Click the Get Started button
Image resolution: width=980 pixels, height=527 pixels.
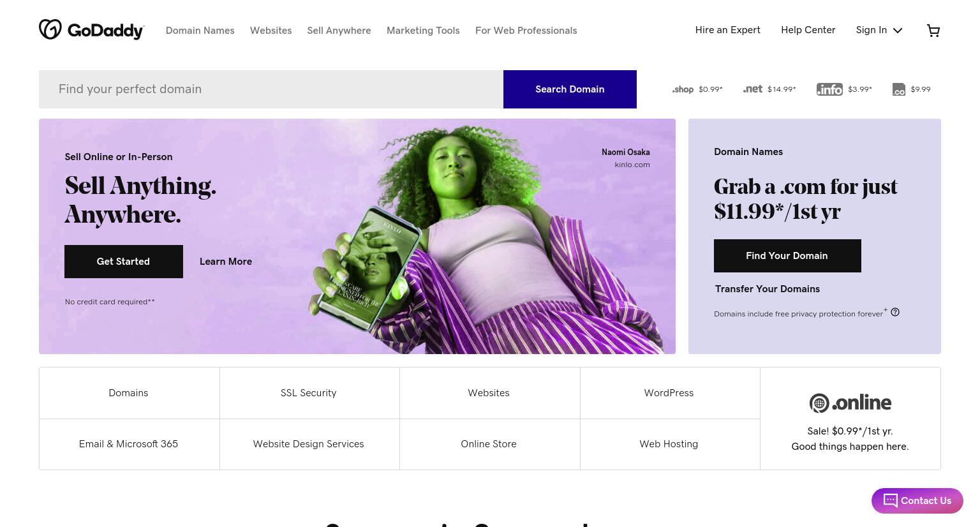124,262
